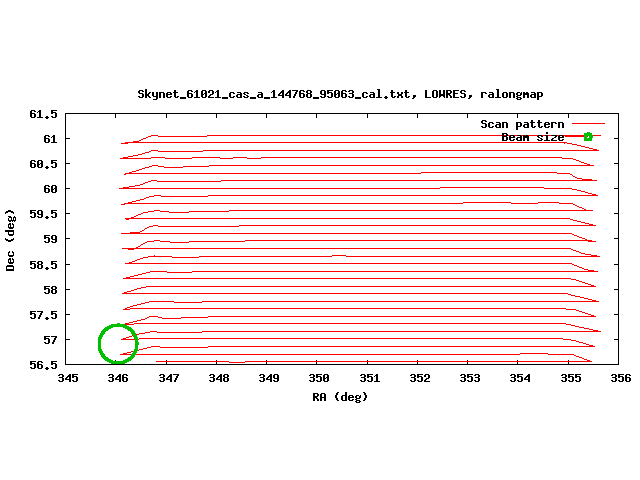Click the y-axis tick label 56.5

tap(44, 365)
